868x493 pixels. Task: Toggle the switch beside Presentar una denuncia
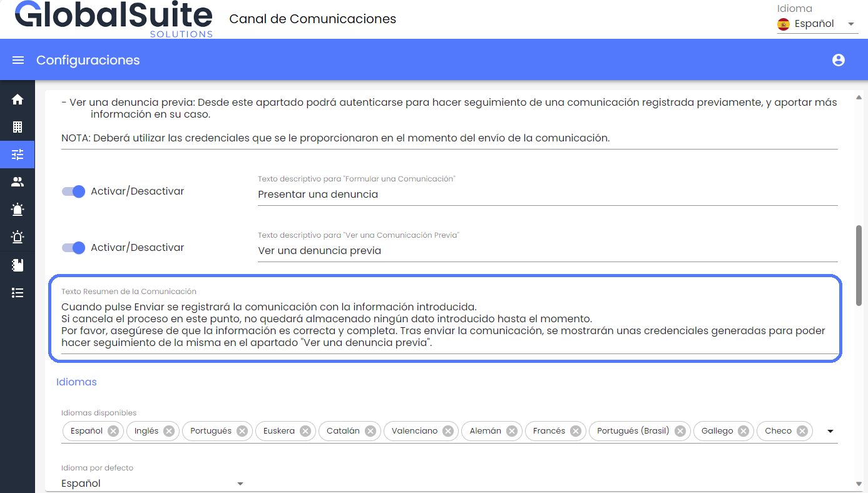coord(74,191)
